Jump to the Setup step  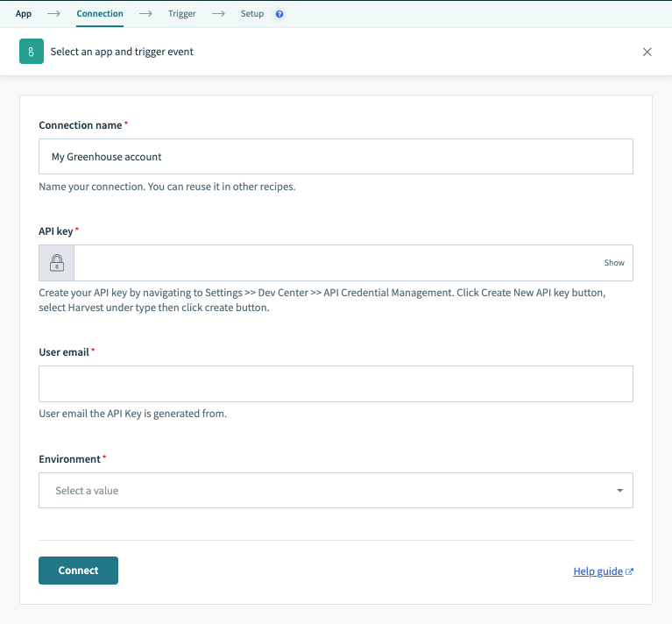tap(252, 14)
